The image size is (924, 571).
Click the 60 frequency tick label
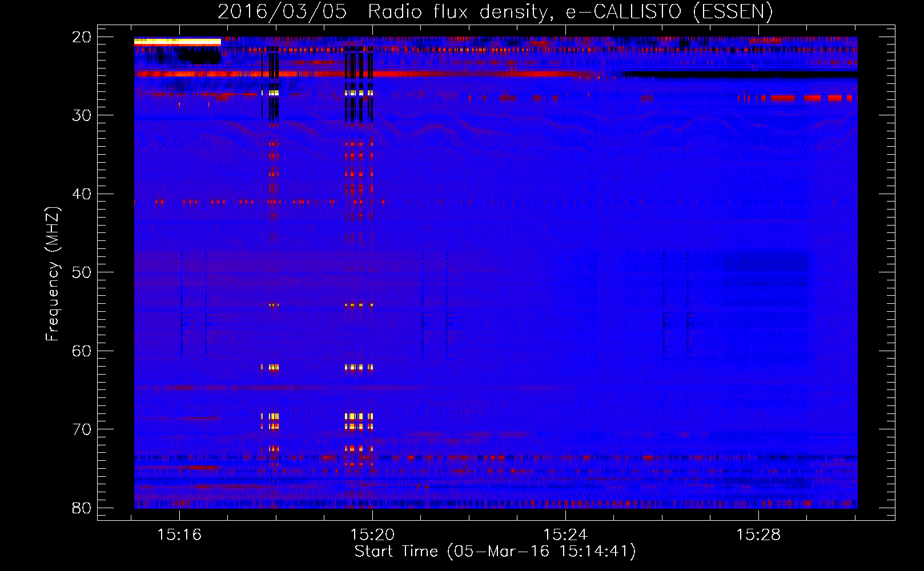(82, 351)
